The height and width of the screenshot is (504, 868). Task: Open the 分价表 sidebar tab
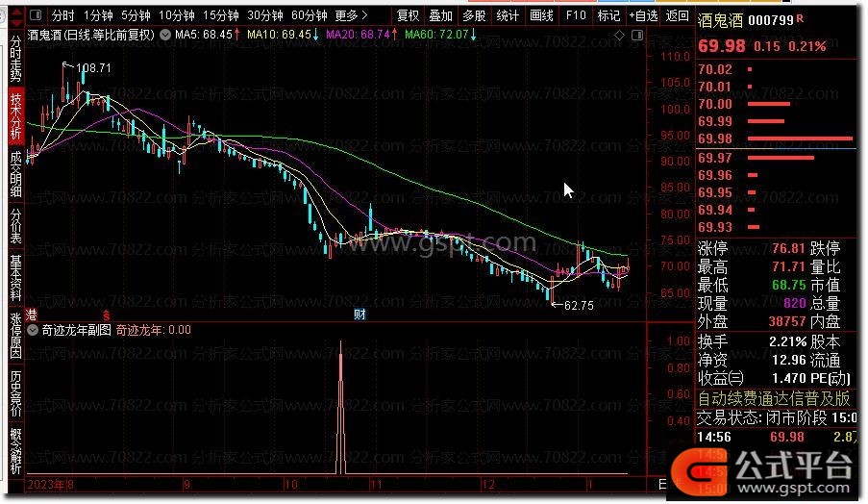pos(16,226)
